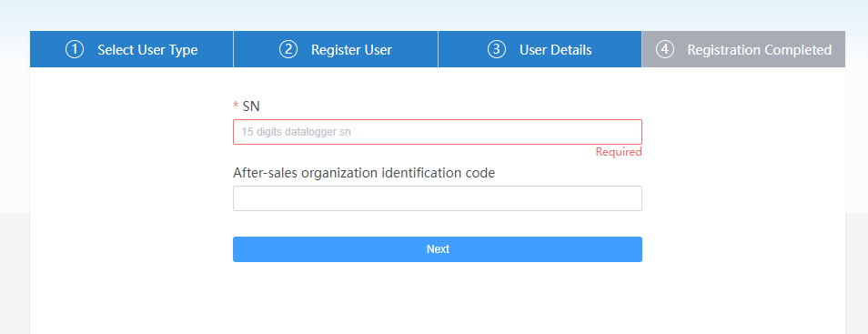Click the circled number 1 step icon

point(75,49)
